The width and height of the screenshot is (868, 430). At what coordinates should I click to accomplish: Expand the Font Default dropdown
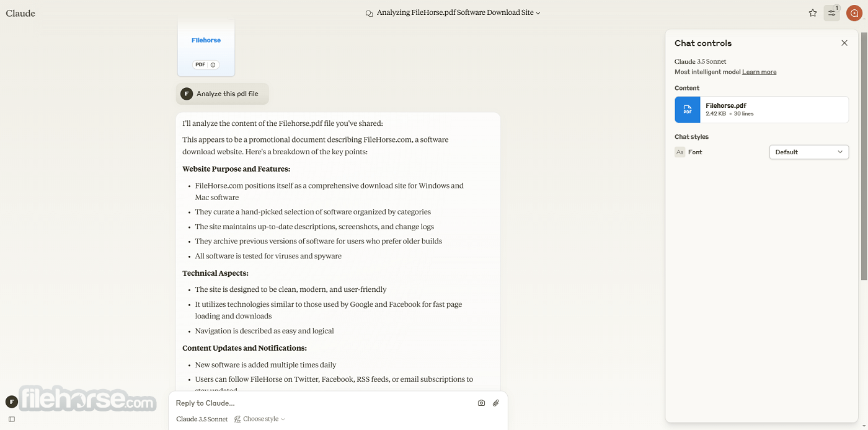click(809, 152)
